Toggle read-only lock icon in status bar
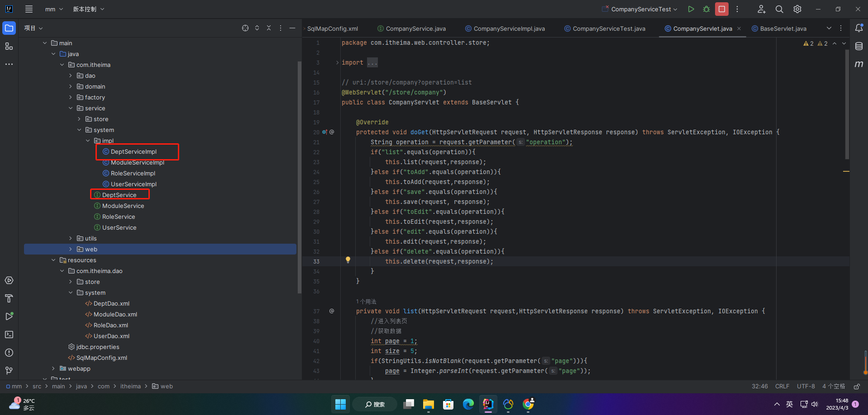Screen dimensions: 868x415 click(x=857, y=387)
